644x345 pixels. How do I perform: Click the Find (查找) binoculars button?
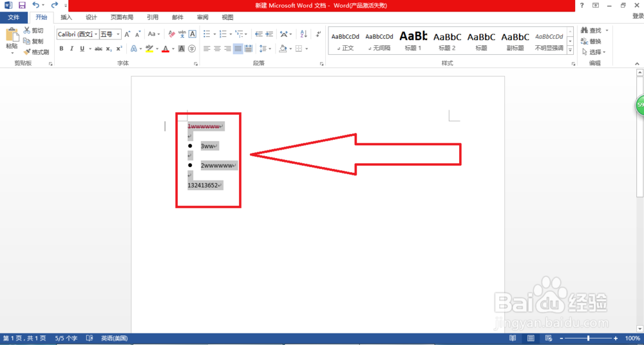(591, 30)
